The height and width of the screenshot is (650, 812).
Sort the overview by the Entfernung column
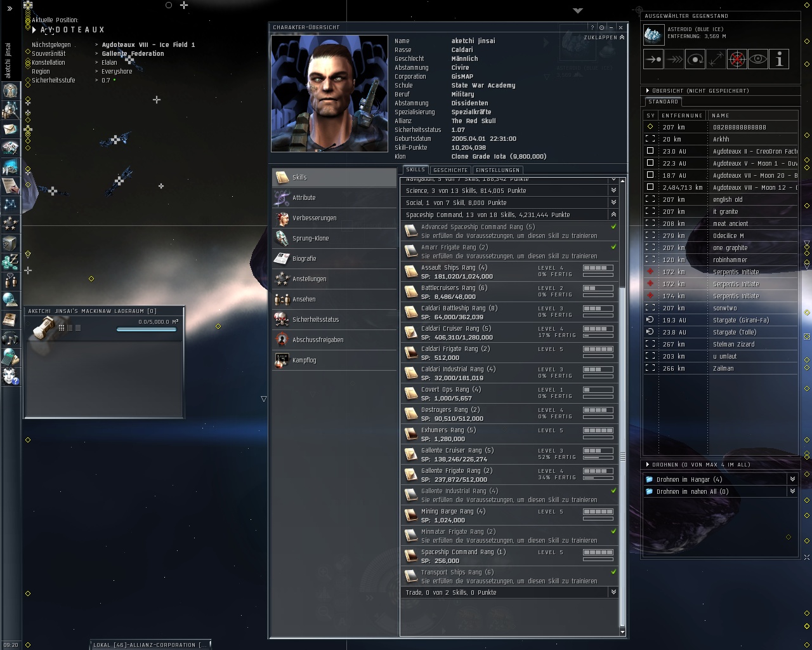(x=683, y=116)
